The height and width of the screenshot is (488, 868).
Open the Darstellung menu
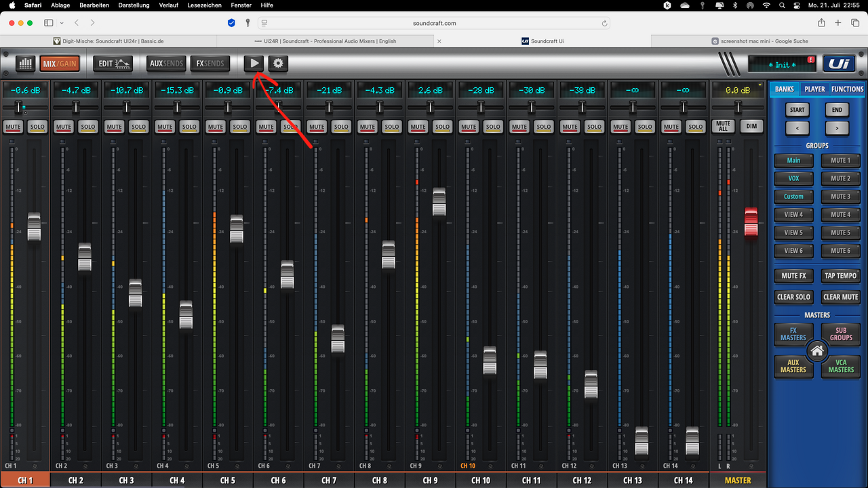tap(134, 5)
